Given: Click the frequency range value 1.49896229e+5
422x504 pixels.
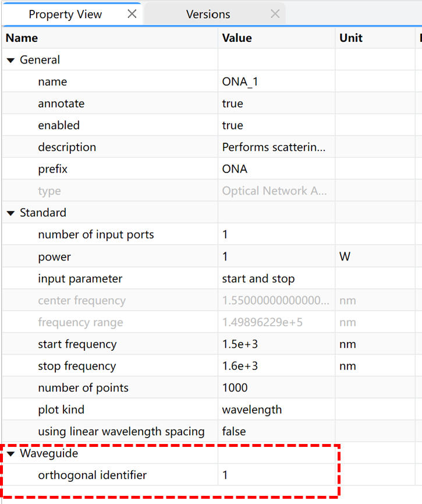Looking at the screenshot, I should coord(263,322).
